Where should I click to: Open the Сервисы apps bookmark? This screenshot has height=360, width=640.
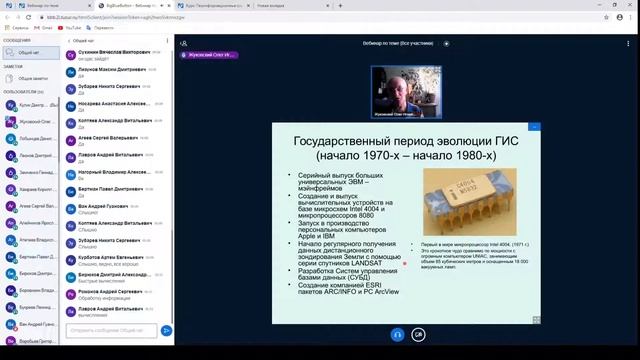[17, 28]
